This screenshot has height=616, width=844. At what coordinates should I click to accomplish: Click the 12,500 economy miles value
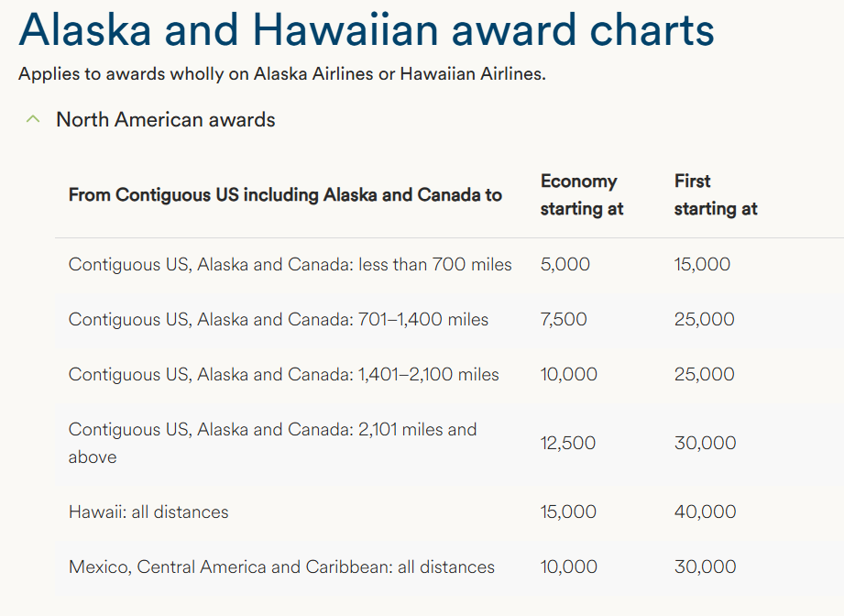pyautogui.click(x=568, y=443)
